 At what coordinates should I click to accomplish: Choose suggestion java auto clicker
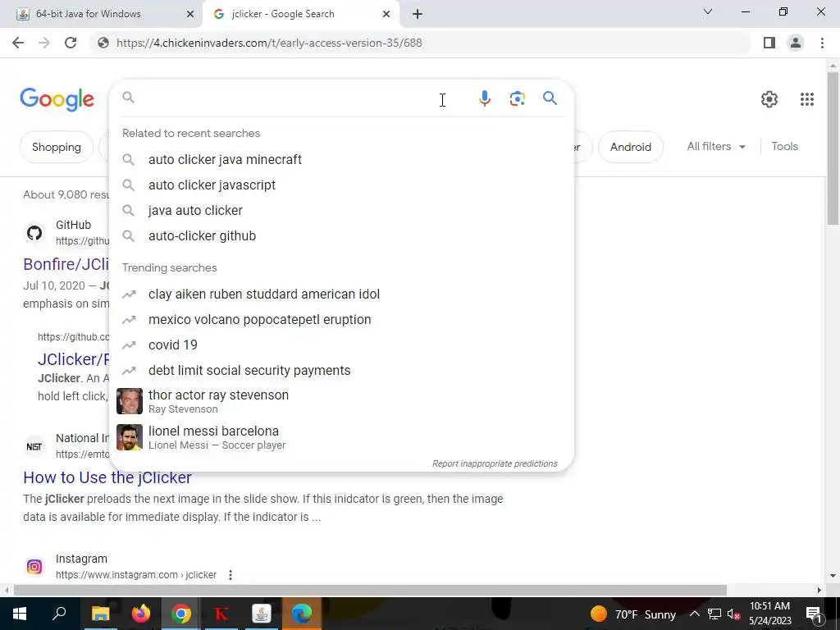coord(341,211)
